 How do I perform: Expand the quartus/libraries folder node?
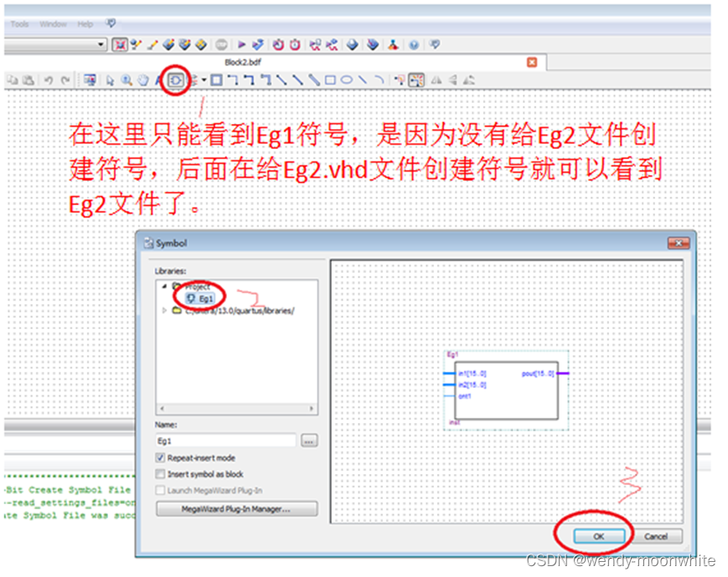[163, 310]
